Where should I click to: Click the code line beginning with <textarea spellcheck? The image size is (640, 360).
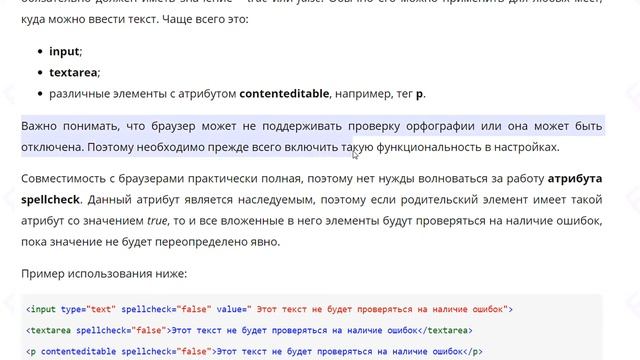[249, 331]
